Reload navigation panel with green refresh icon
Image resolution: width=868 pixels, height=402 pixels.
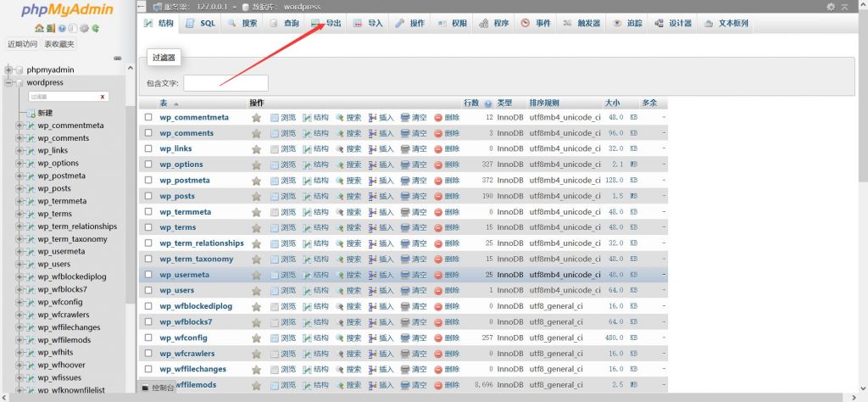pos(95,28)
